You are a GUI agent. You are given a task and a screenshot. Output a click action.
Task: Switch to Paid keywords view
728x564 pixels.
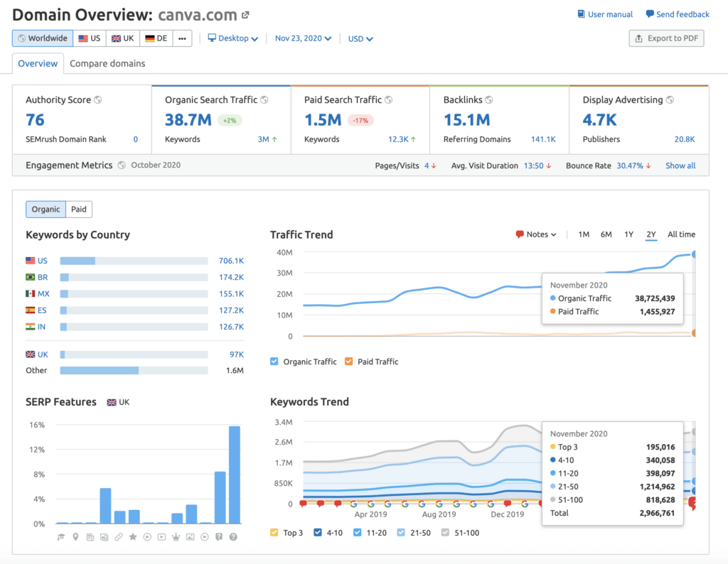(x=79, y=209)
